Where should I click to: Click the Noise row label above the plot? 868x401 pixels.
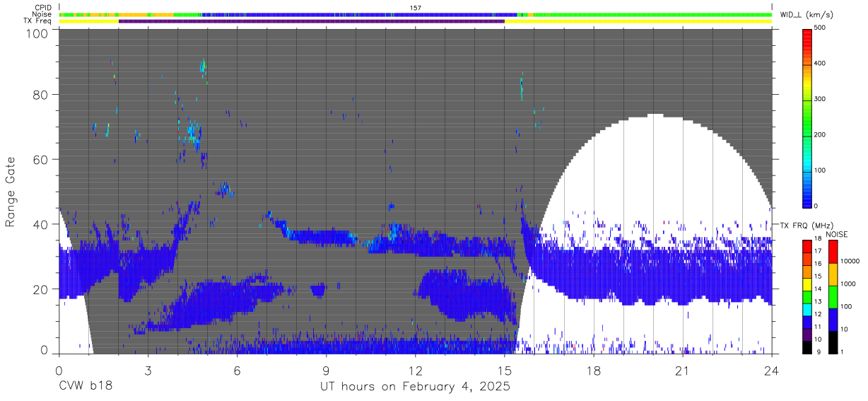(42, 14)
